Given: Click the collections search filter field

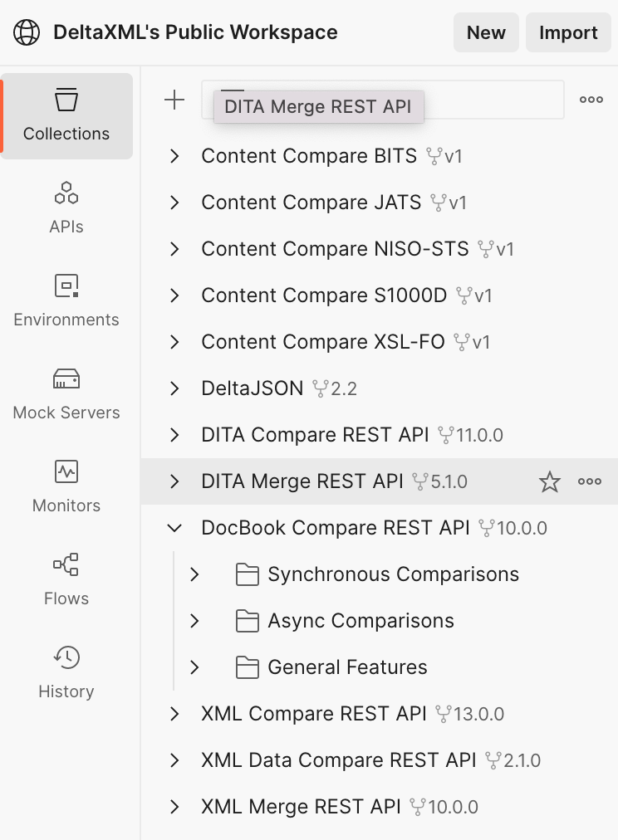Looking at the screenshot, I should tap(490, 100).
